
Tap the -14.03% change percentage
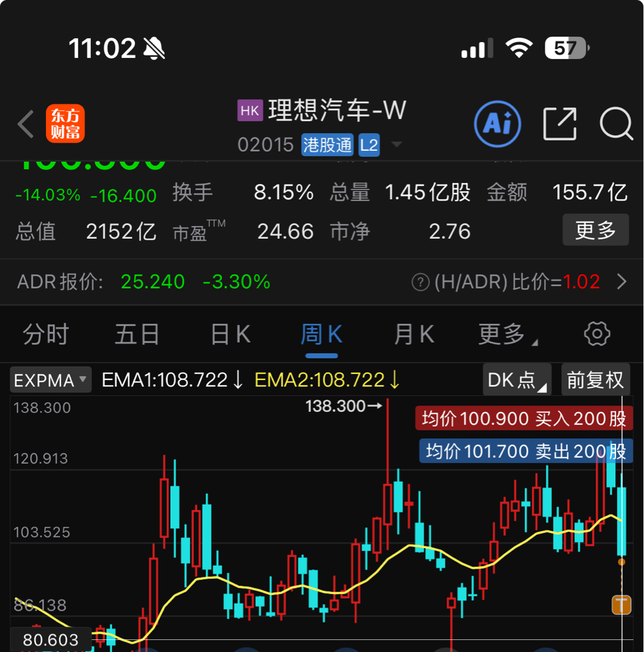coord(48,195)
